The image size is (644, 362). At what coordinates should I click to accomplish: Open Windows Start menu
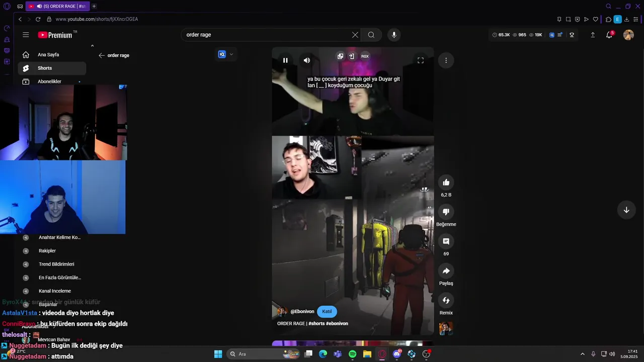pos(218,354)
